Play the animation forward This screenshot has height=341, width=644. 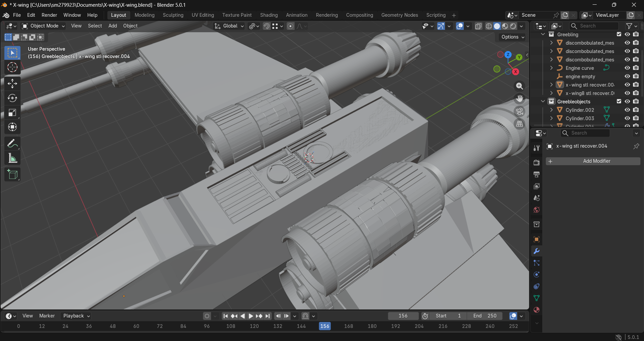(x=250, y=316)
